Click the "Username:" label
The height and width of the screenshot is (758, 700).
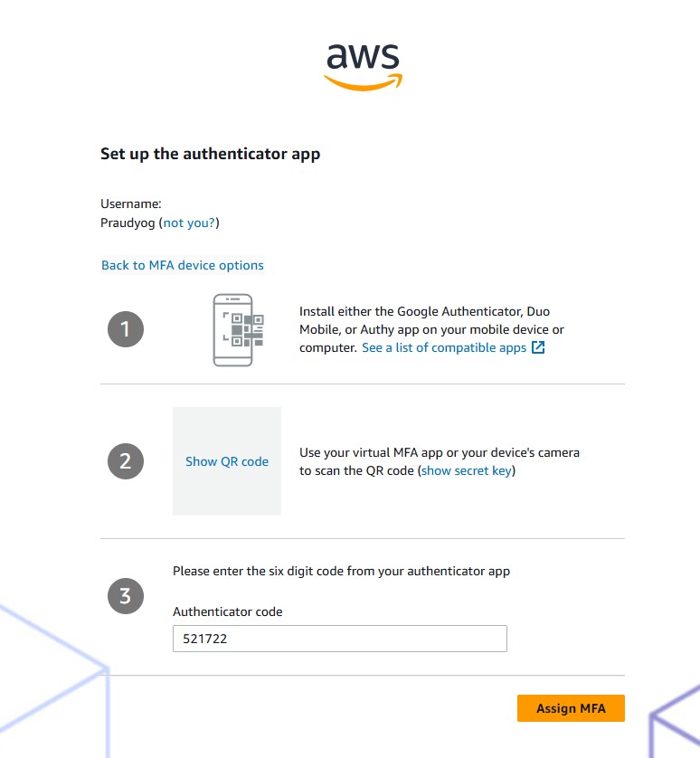pyautogui.click(x=130, y=204)
